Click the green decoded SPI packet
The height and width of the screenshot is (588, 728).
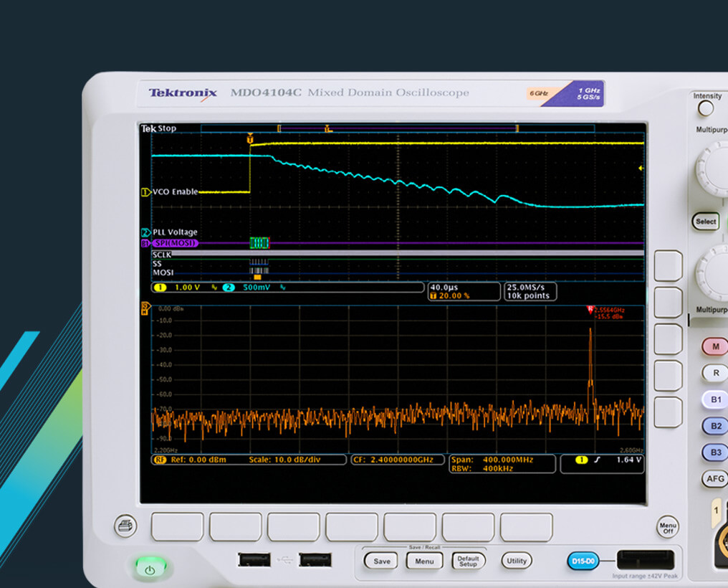[x=259, y=243]
